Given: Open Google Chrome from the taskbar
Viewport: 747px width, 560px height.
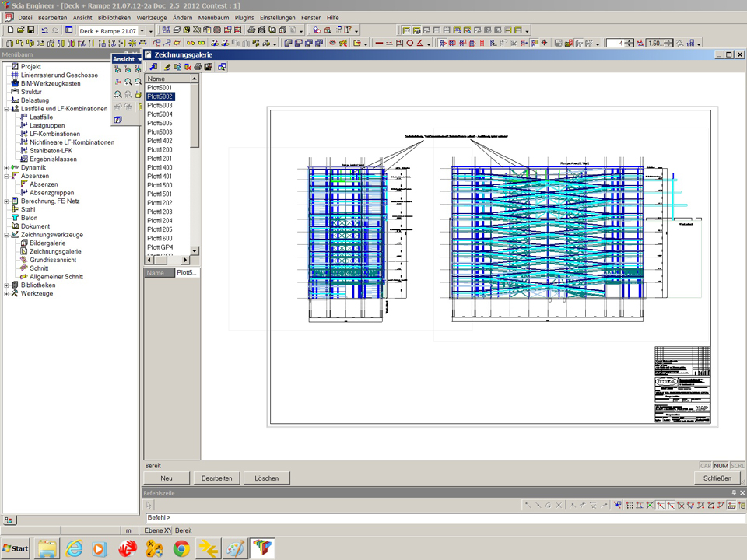Looking at the screenshot, I should point(181,548).
